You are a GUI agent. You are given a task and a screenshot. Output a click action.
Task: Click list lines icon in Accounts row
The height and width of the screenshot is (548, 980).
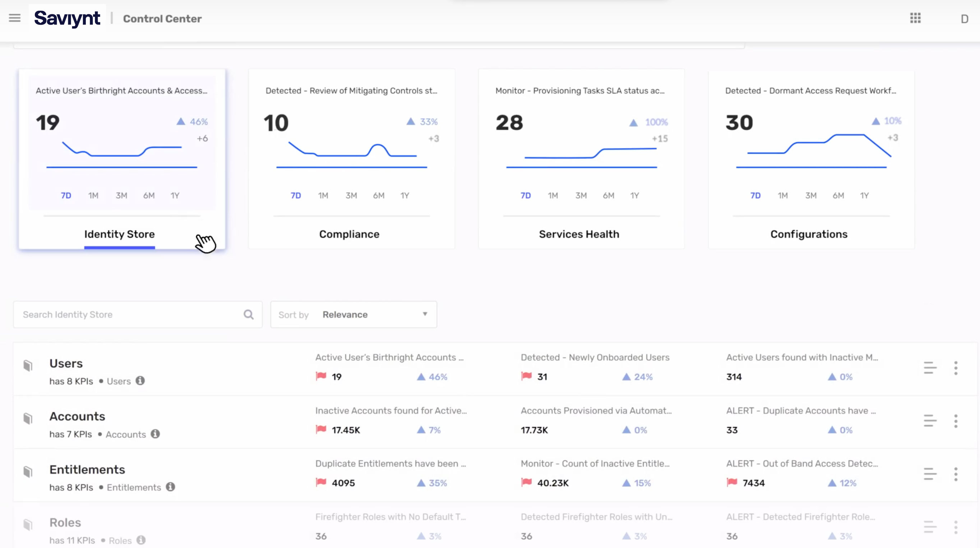(929, 421)
